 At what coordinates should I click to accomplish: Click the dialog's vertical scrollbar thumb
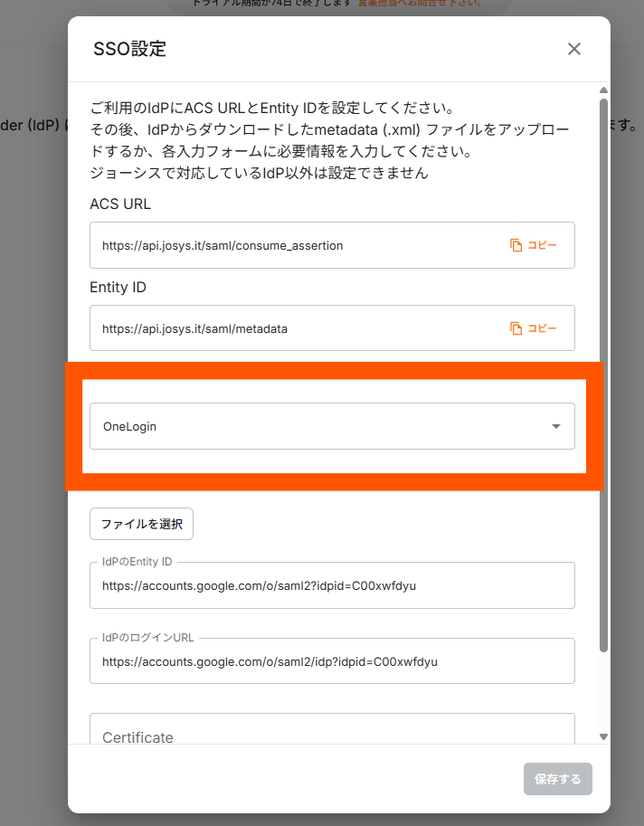pos(603,362)
